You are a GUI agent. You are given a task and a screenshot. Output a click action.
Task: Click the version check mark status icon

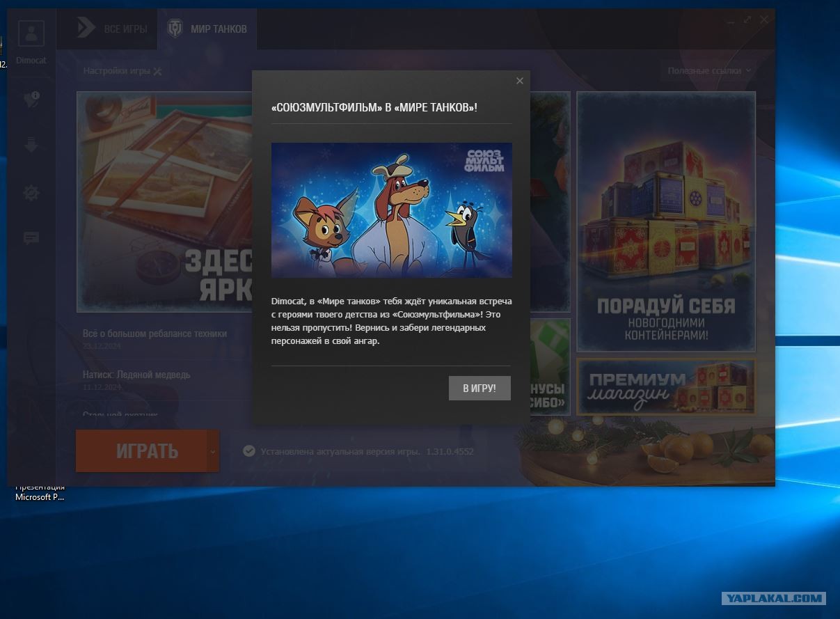[249, 451]
